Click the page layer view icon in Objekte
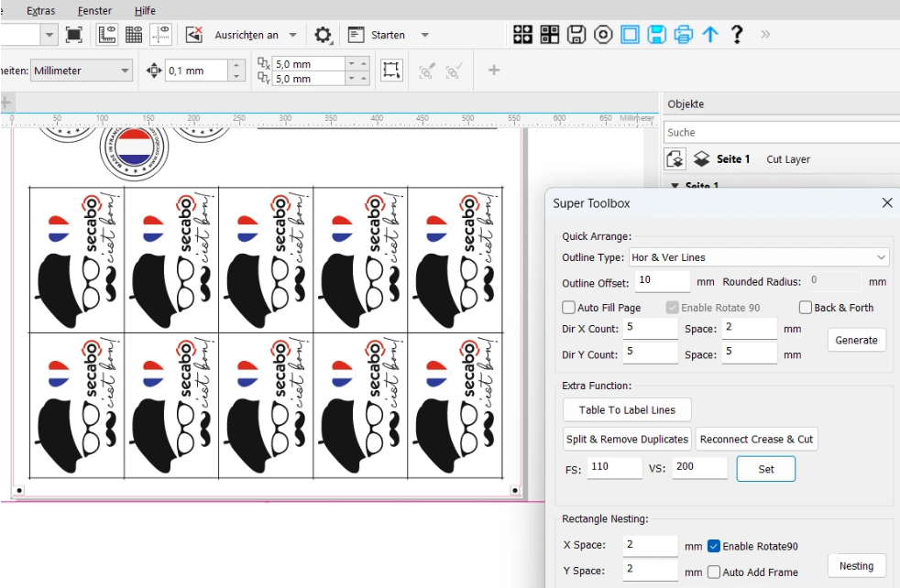 pyautogui.click(x=675, y=158)
